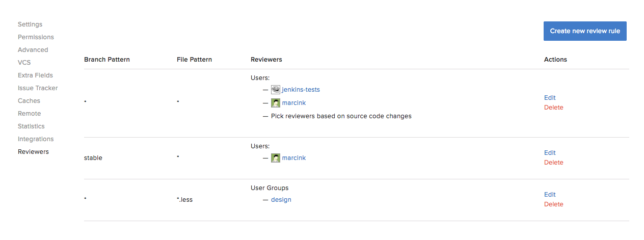Navigate to the VCS settings page
The image size is (644, 240).
[x=24, y=63]
